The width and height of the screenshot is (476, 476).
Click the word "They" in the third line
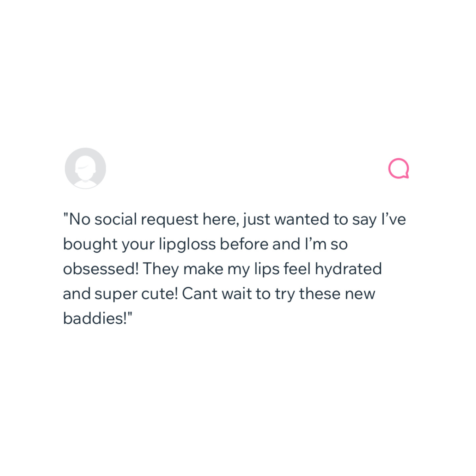[x=161, y=269]
